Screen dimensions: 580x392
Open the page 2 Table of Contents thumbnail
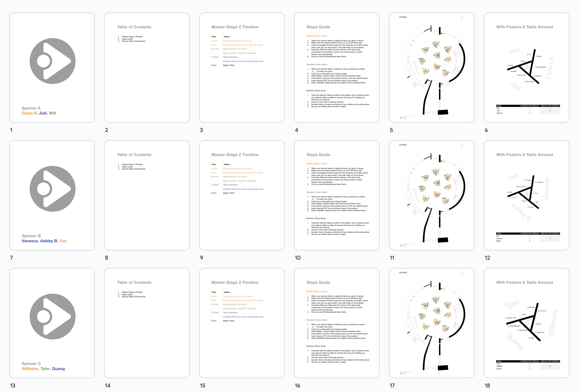click(147, 67)
